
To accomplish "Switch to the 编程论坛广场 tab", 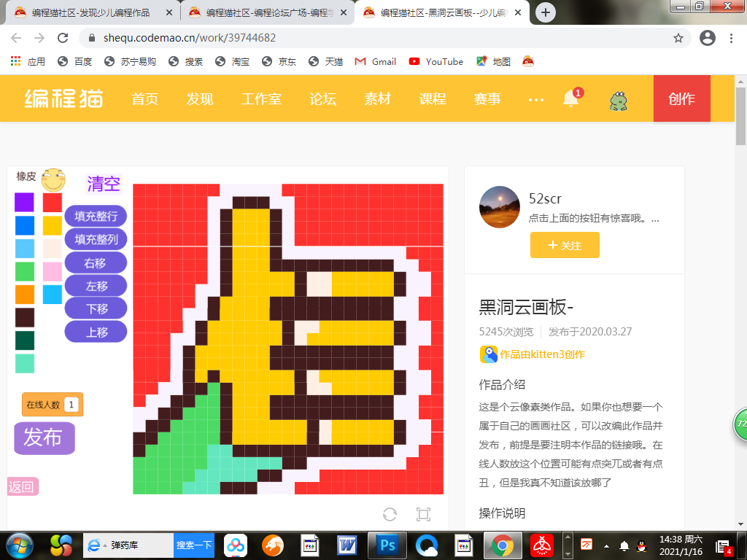I will tap(268, 13).
